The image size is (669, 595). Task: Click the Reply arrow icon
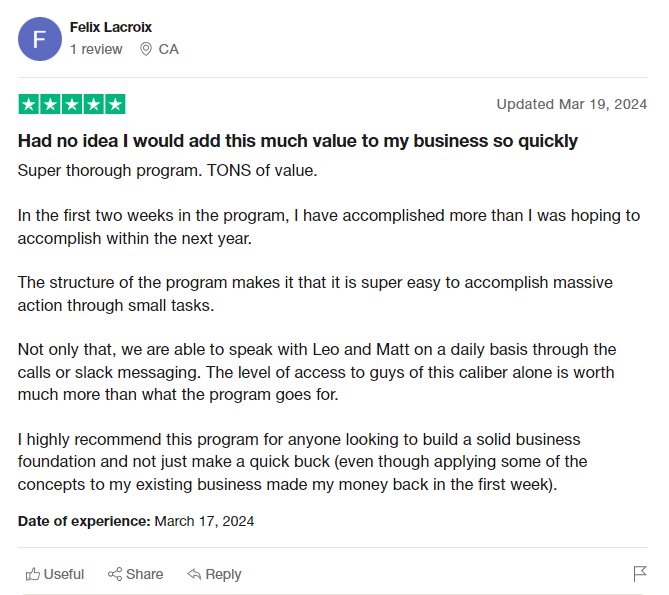coord(194,574)
